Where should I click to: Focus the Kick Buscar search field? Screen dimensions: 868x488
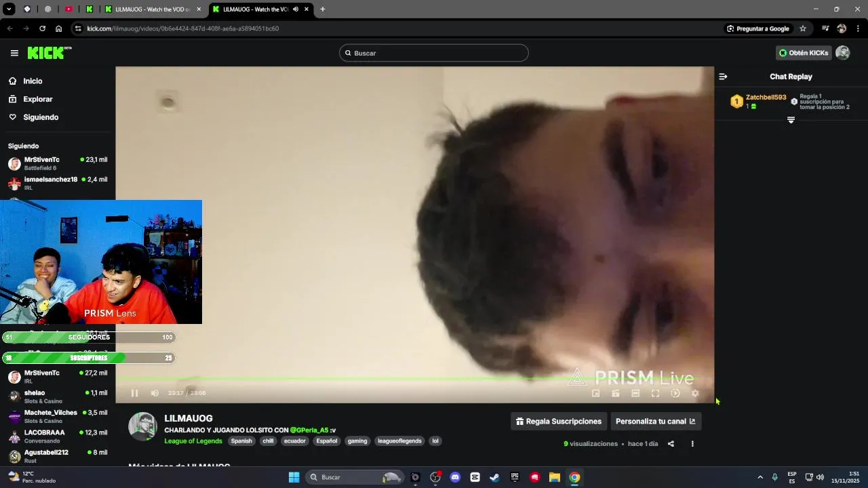[x=434, y=53]
